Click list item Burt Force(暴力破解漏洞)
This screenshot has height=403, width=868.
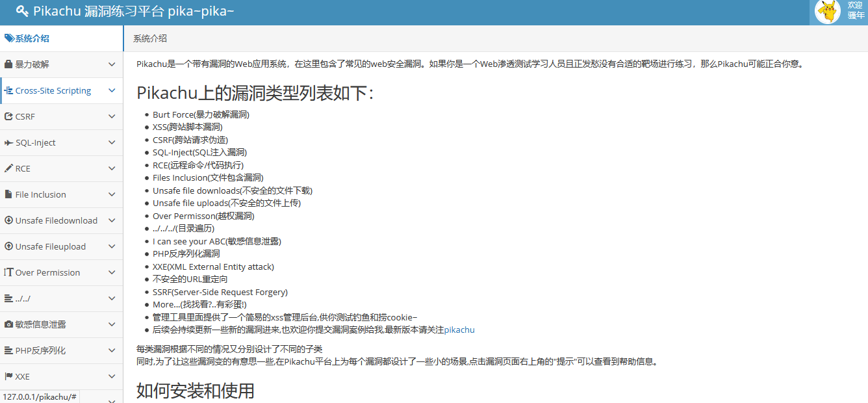coord(201,114)
